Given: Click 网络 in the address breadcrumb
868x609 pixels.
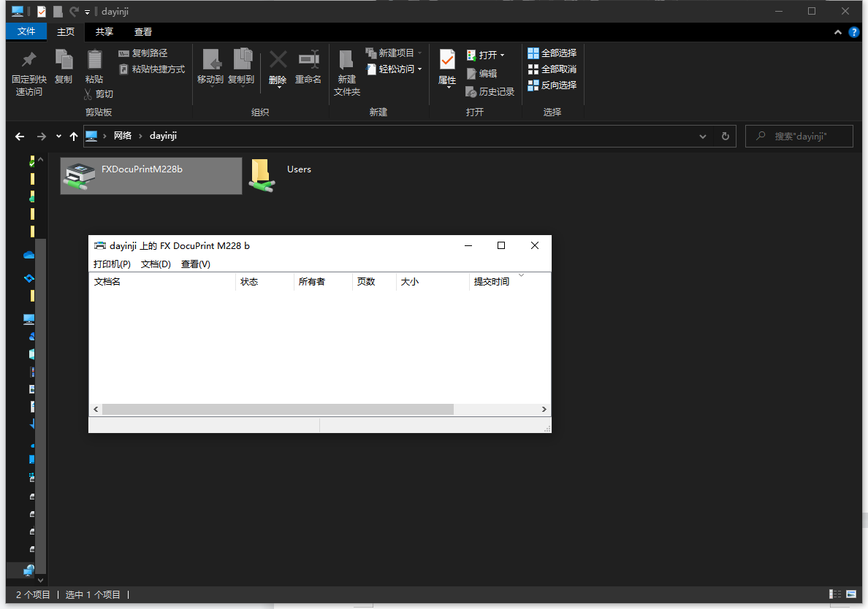Looking at the screenshot, I should 122,136.
